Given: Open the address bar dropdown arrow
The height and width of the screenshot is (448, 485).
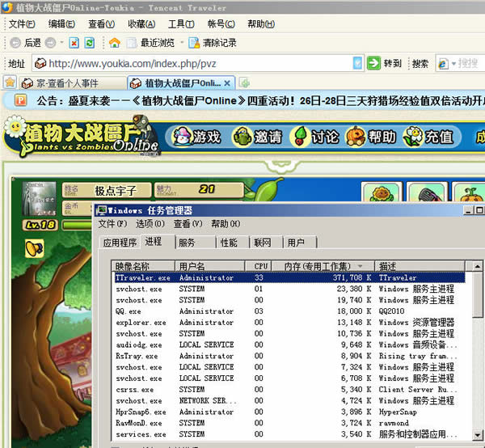Looking at the screenshot, I should (x=357, y=63).
